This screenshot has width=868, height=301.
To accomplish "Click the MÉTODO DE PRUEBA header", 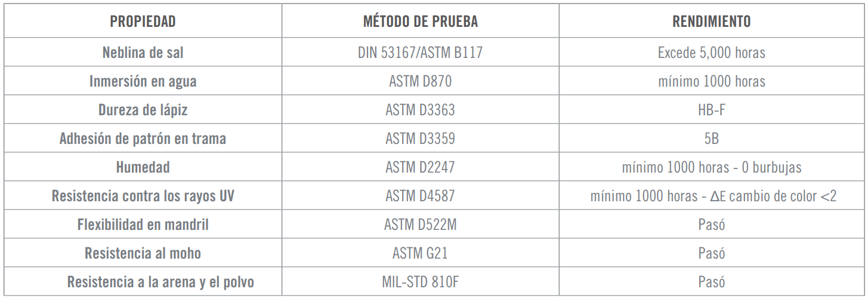I will click(x=420, y=21).
